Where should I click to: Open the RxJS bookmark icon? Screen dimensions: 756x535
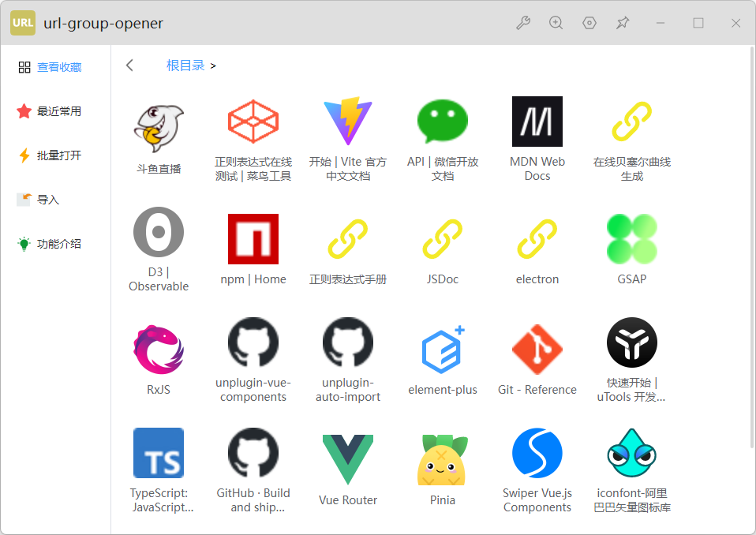click(159, 350)
